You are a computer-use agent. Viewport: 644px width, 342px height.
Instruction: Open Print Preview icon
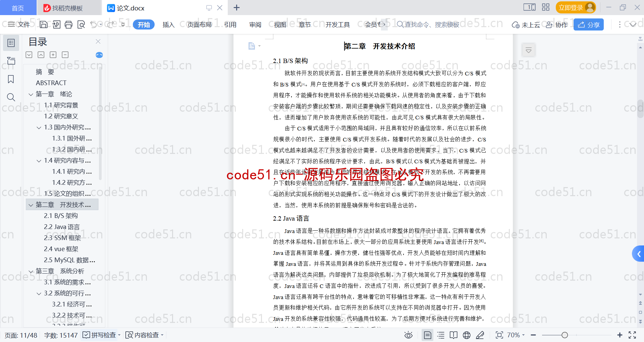81,24
